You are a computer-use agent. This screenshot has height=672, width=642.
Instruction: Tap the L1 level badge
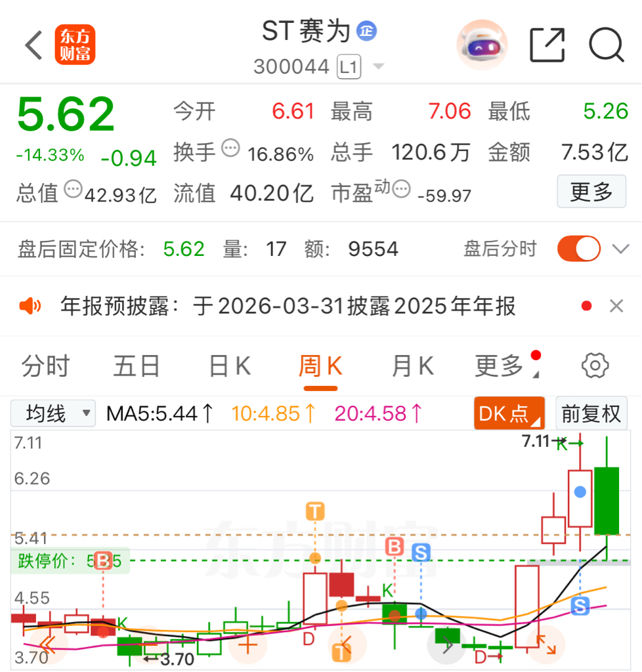pyautogui.click(x=349, y=67)
